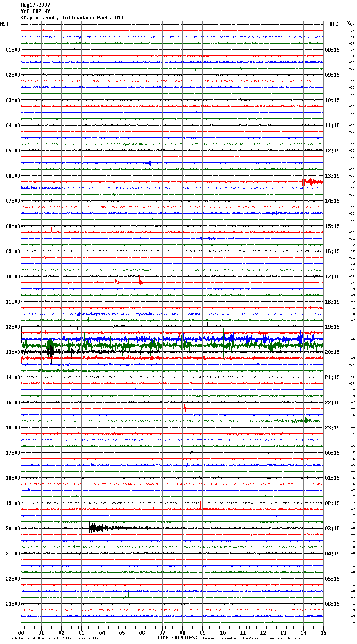
Task: Select the 17:00 MST time label
Action: click(13, 453)
